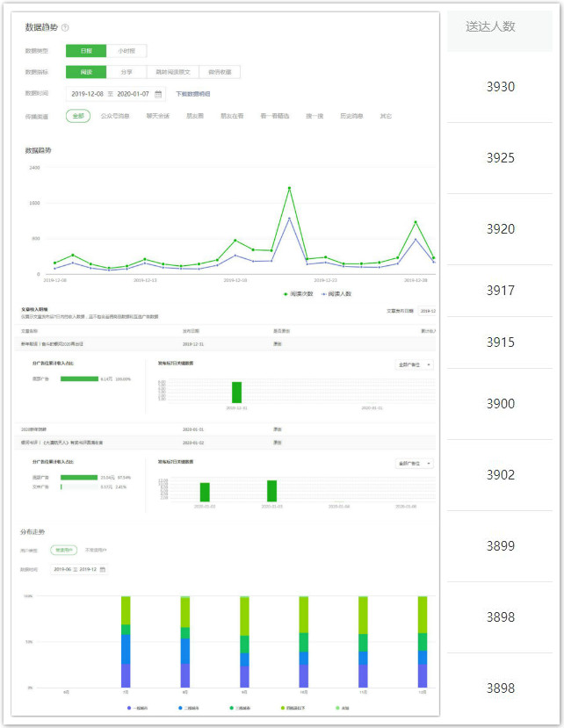Image resolution: width=564 pixels, height=728 pixels.
Task: Open calendar icon in 分布走势 date range
Action: coord(103,569)
